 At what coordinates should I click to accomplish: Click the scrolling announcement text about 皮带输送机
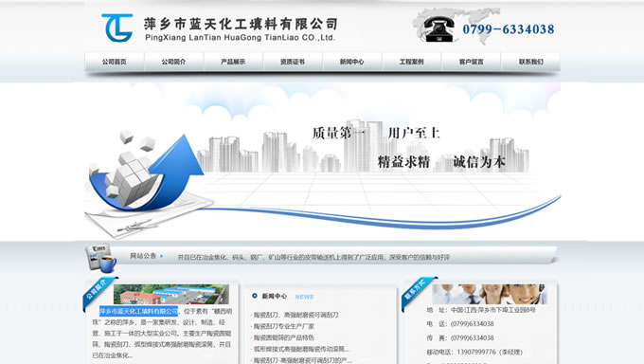point(313,258)
